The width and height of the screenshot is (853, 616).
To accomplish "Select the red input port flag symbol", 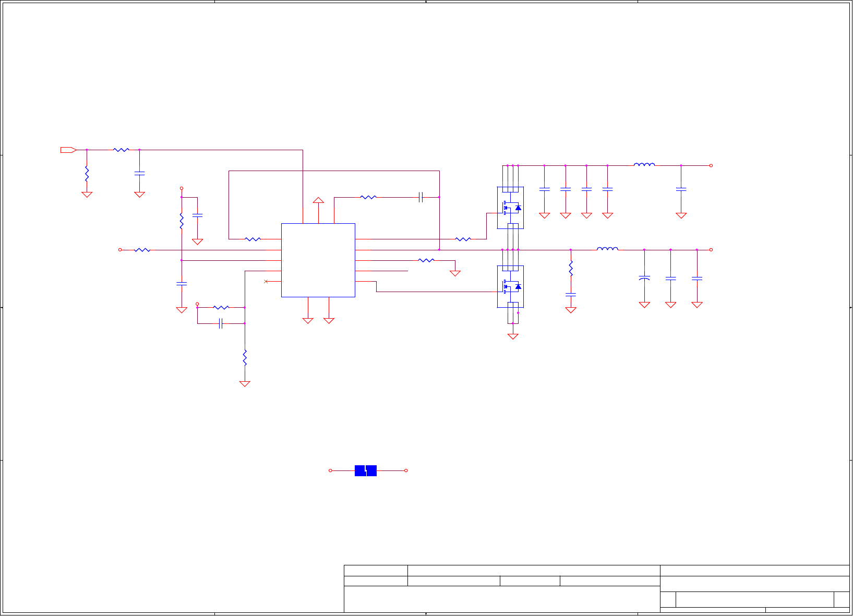I will 68,150.
